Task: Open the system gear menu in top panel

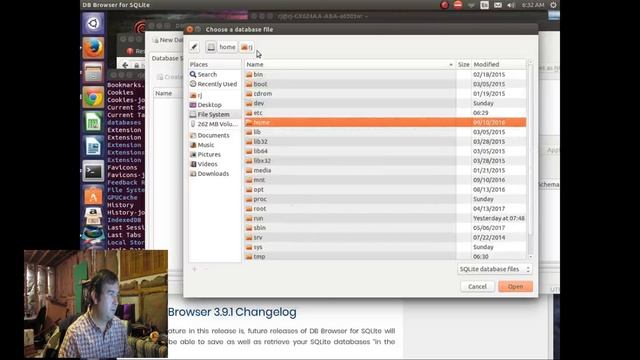Action: [553, 5]
